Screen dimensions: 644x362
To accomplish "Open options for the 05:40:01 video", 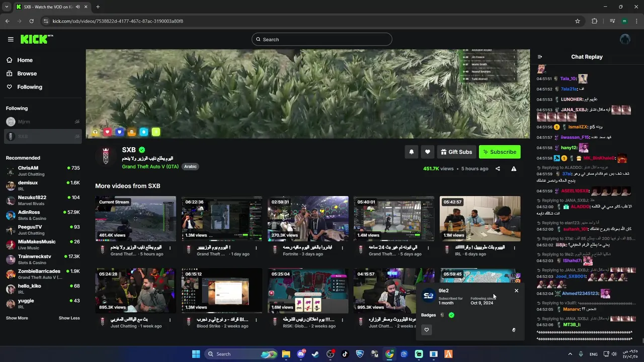I will [428, 248].
